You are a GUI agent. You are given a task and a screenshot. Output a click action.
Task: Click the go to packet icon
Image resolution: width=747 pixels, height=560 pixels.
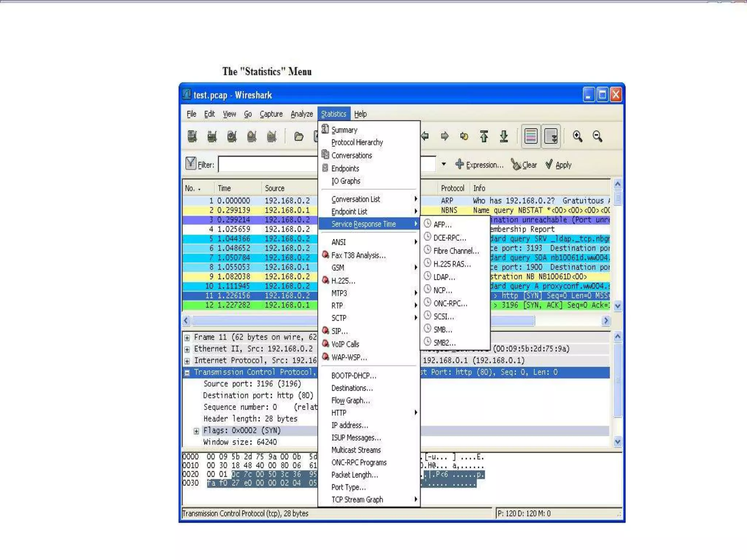[x=464, y=136]
